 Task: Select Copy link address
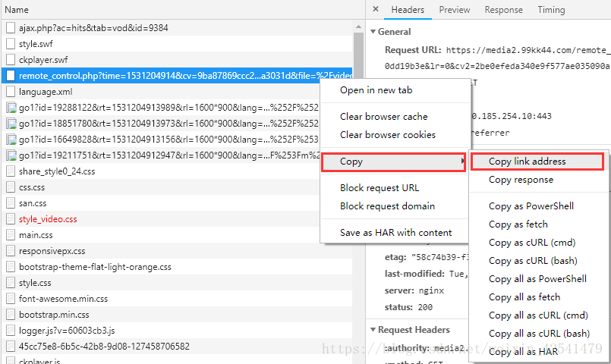[537, 162]
